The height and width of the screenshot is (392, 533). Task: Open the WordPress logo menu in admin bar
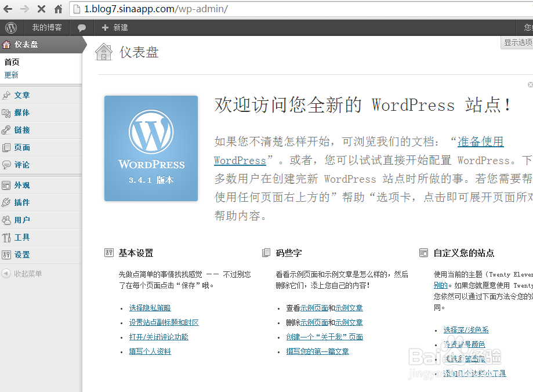(x=11, y=27)
